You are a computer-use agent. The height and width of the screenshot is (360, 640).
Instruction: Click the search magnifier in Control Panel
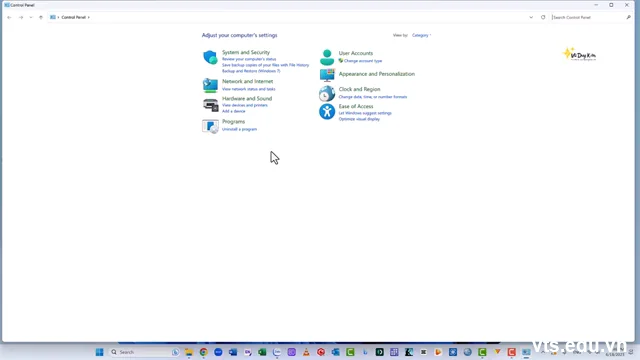pos(628,17)
